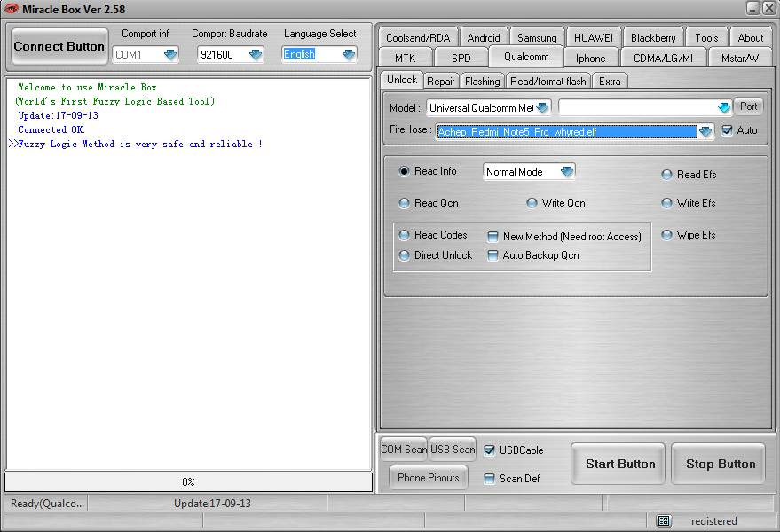Switch to the Blackberry tab
The image size is (780, 532).
tap(652, 38)
